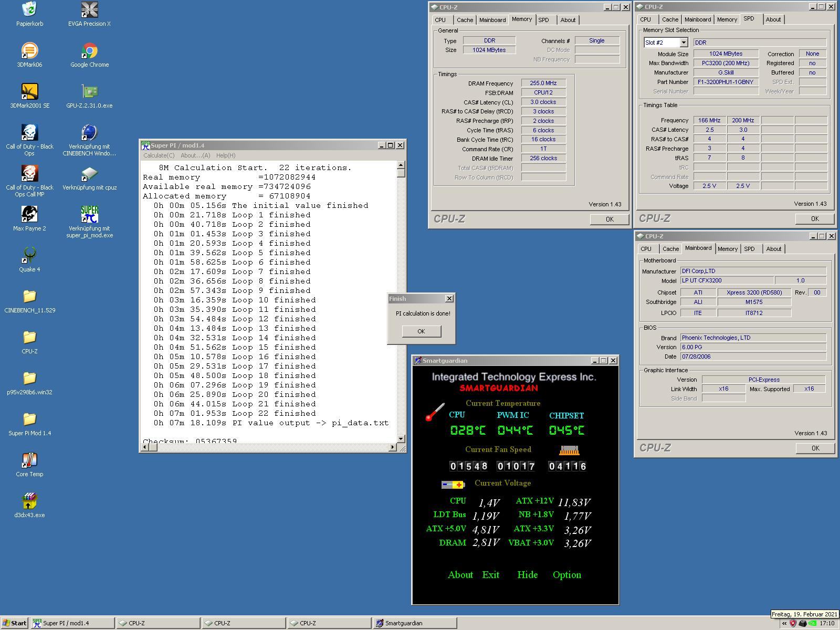
Task: Open Help(H) menu in Super PI
Action: pos(226,155)
